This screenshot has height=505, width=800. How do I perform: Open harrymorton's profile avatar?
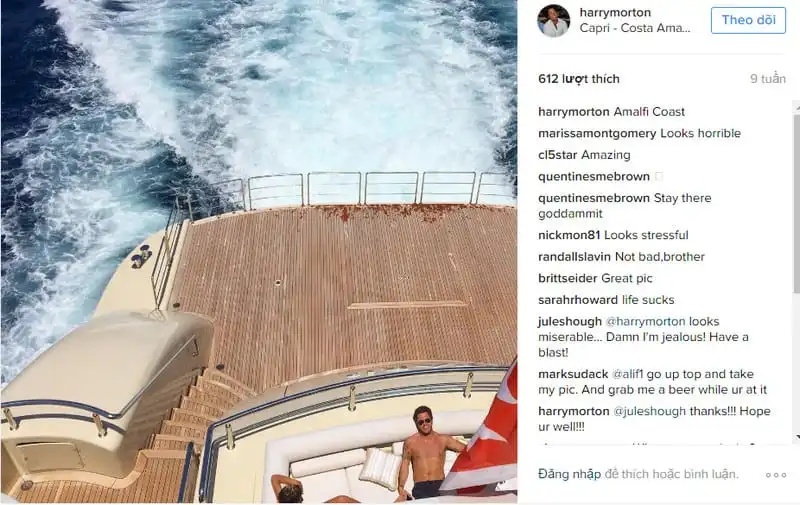[554, 21]
